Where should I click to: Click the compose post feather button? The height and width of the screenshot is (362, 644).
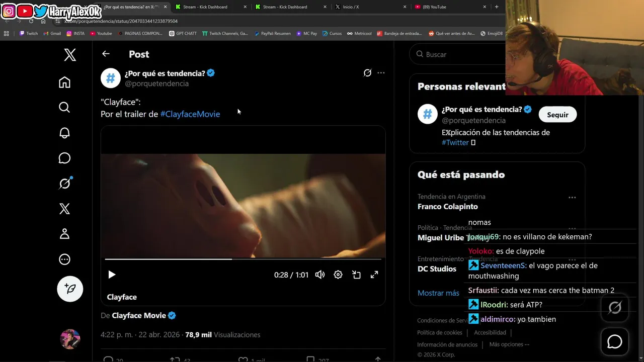coord(70,289)
